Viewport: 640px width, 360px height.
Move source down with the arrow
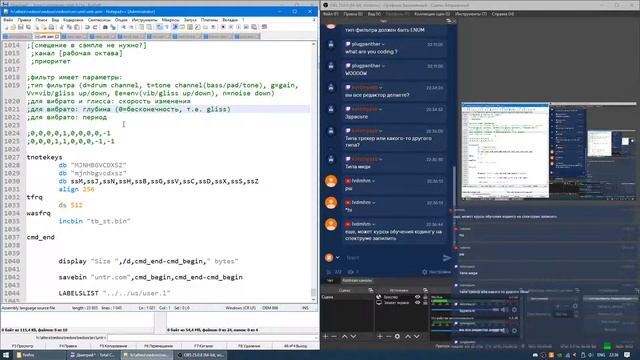coord(417,336)
